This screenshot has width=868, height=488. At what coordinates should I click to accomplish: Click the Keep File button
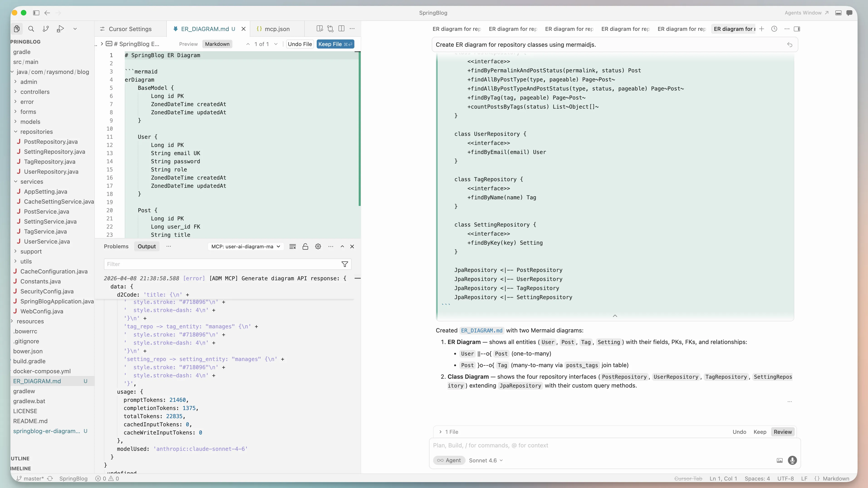click(335, 44)
